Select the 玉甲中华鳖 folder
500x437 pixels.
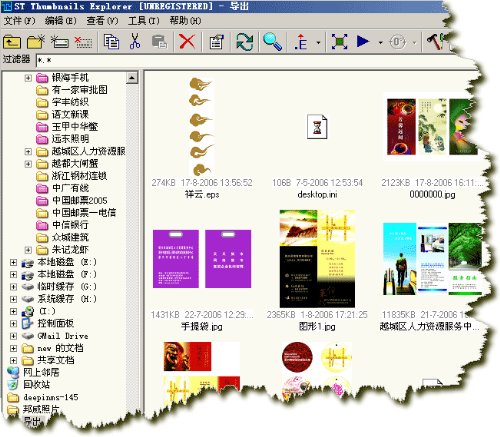(x=75, y=127)
